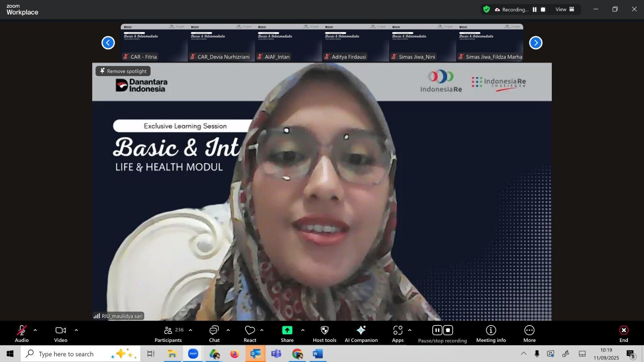Click Remove spotlight button
The image size is (644, 362).
(123, 71)
